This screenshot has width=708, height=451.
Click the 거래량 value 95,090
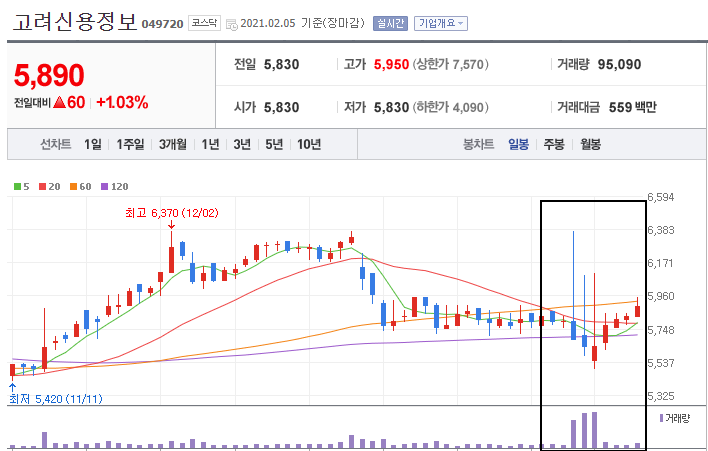point(620,65)
